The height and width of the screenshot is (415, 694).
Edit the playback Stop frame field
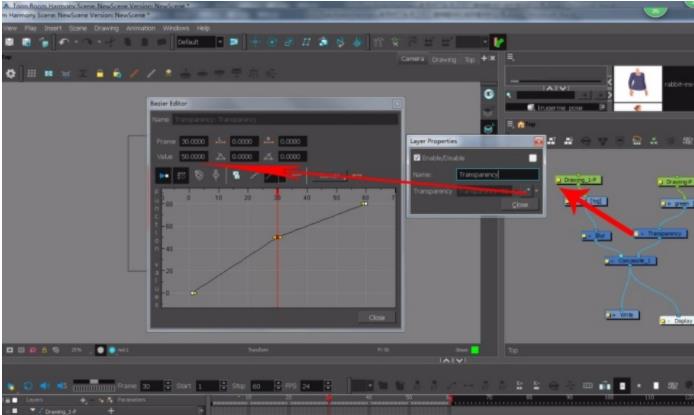coord(262,386)
